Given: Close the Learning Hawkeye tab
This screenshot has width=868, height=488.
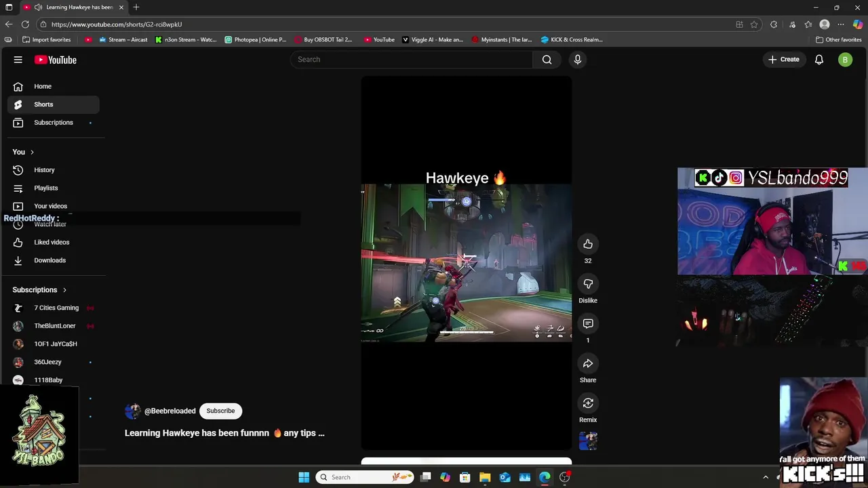Looking at the screenshot, I should click(x=121, y=7).
